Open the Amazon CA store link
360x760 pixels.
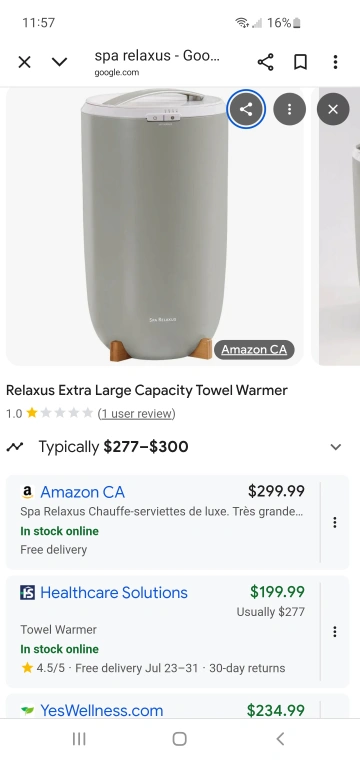point(82,492)
